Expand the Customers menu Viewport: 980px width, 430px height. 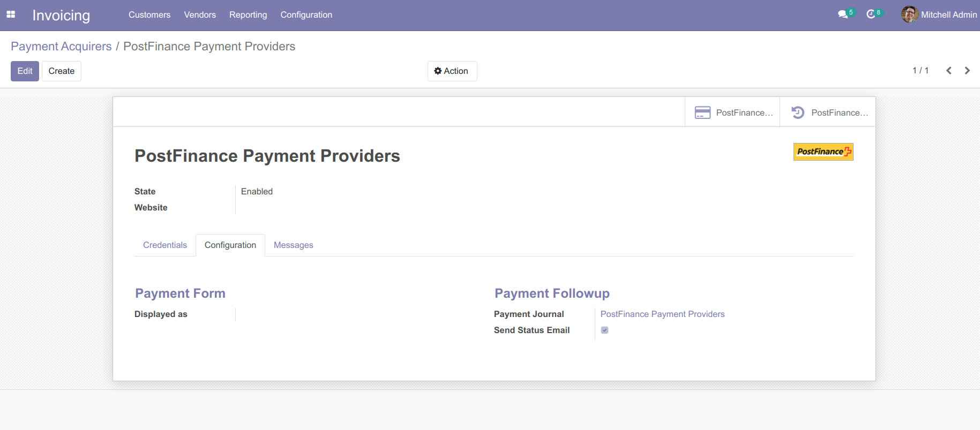(x=149, y=15)
